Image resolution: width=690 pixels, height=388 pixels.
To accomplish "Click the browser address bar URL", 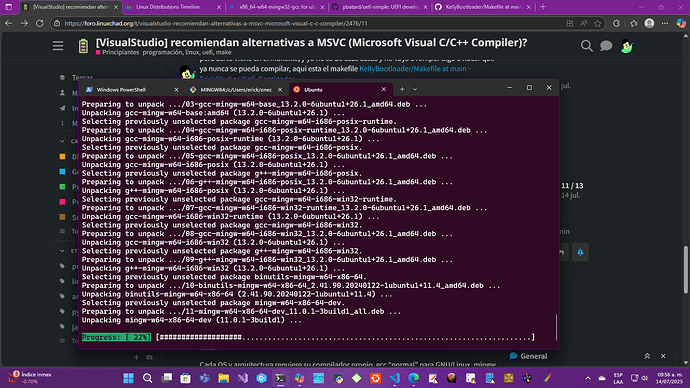I will click(216, 23).
